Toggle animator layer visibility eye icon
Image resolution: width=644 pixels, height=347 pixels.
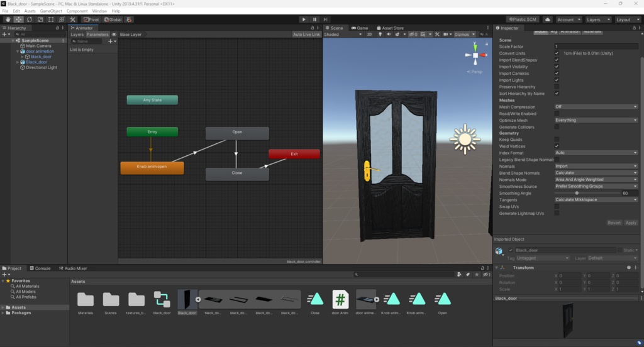pos(114,35)
